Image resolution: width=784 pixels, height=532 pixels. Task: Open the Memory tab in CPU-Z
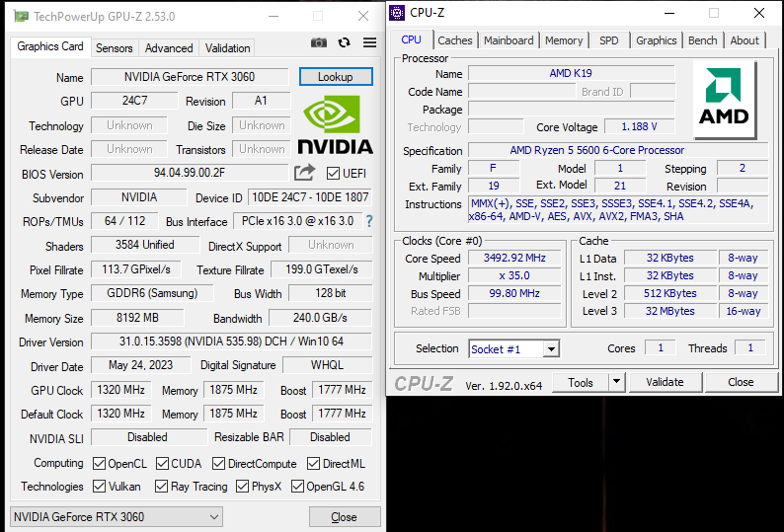pyautogui.click(x=564, y=40)
